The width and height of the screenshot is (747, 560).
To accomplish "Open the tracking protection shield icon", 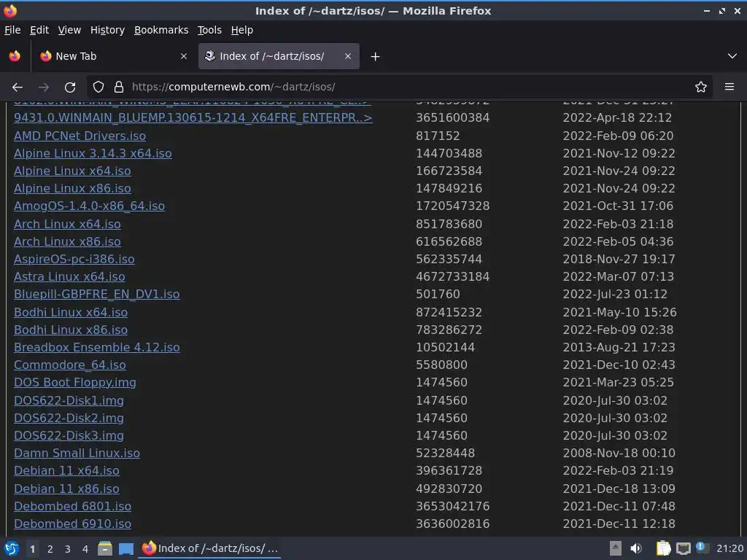I will click(x=98, y=87).
